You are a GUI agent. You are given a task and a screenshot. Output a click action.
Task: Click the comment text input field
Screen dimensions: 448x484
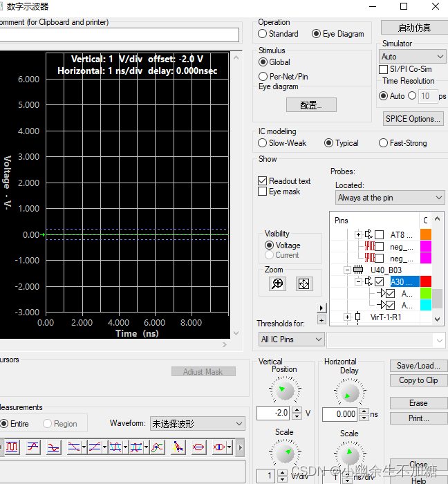119,35
